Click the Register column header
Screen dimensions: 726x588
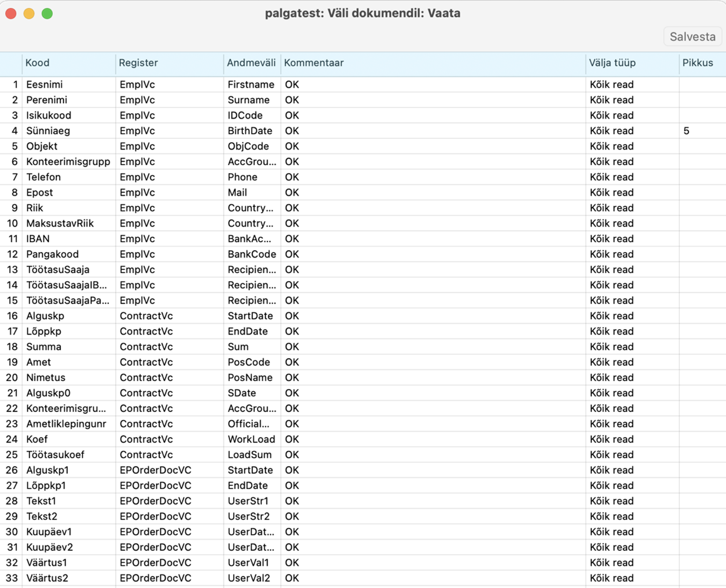tap(170, 63)
